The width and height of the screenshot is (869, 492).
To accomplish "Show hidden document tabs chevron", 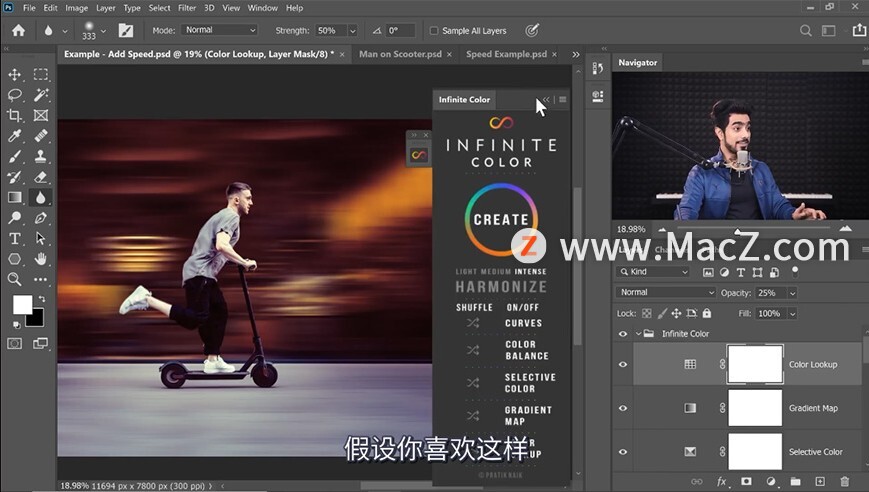I will tap(576, 54).
